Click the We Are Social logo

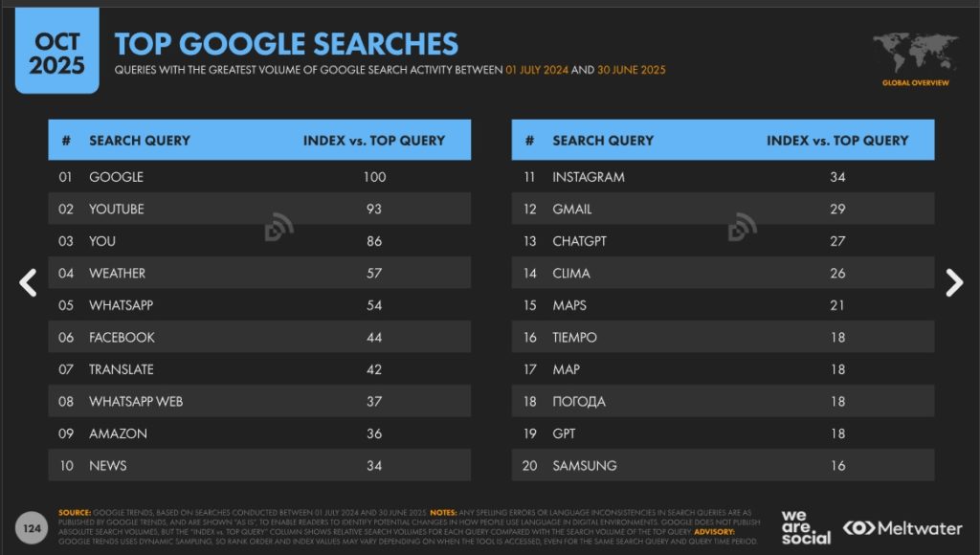[x=806, y=527]
